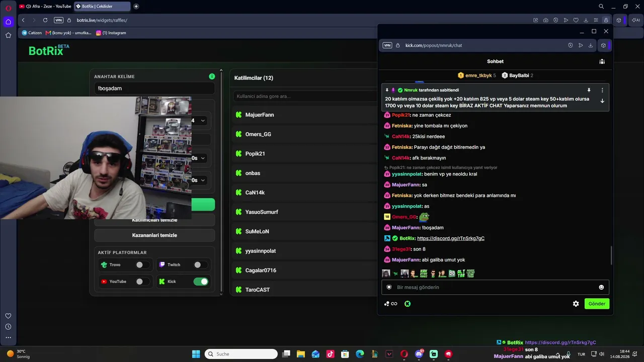Open the downloads icon in the main toolbar
644x362 pixels.
(x=586, y=20)
